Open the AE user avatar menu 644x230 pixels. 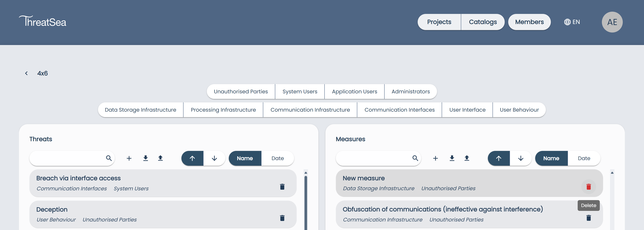tap(612, 22)
